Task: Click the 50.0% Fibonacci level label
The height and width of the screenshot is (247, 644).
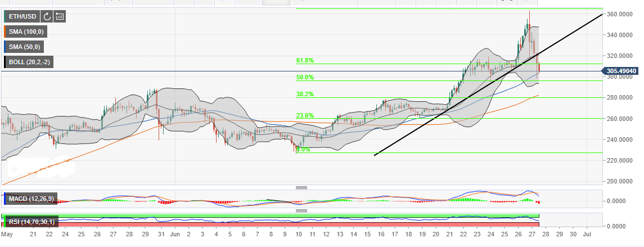Action: [x=305, y=77]
